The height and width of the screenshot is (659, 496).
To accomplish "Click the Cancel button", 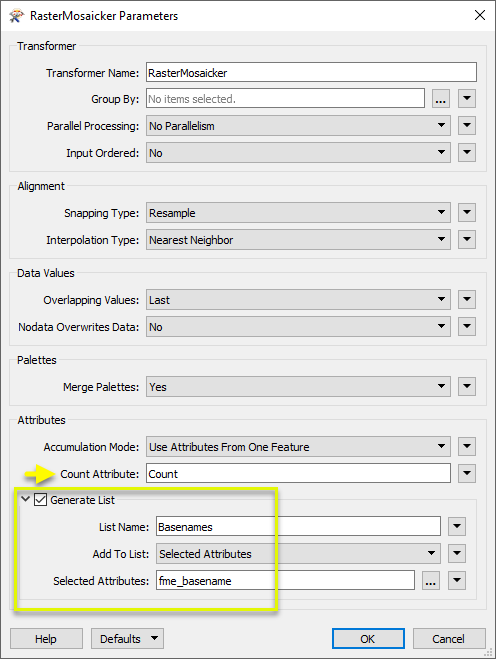I will coord(449,639).
